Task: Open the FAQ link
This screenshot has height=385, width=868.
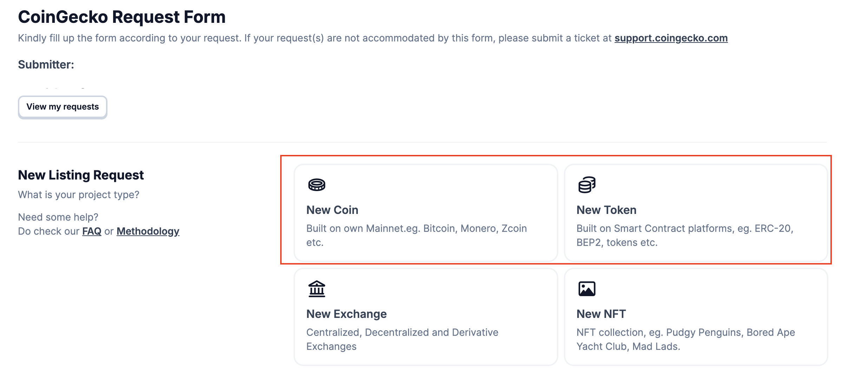Action: [x=92, y=231]
